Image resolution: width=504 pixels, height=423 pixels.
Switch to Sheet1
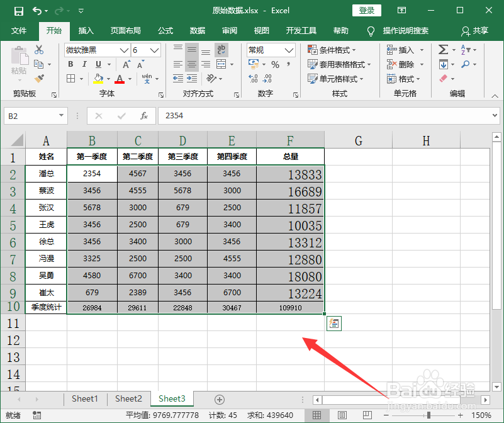click(x=85, y=399)
